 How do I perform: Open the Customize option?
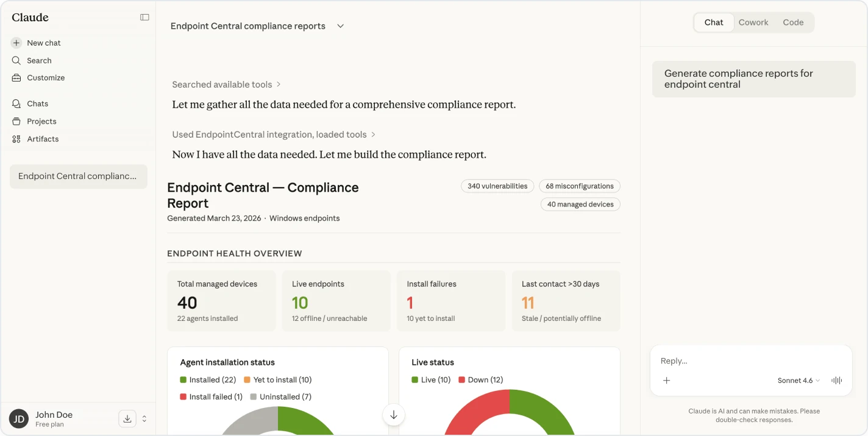(x=46, y=78)
